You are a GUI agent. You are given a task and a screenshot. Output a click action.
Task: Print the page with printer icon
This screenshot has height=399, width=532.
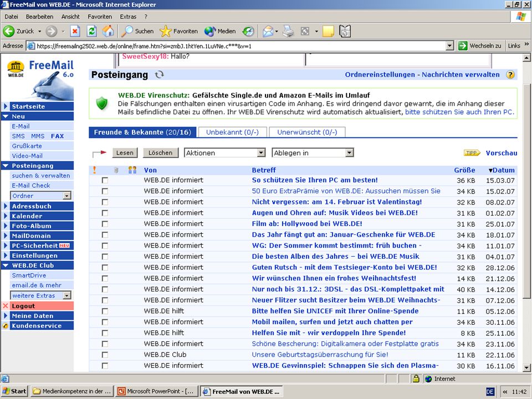[288, 31]
